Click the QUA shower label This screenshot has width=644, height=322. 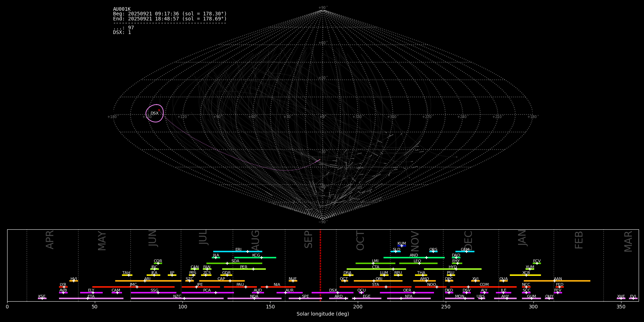[504, 279]
